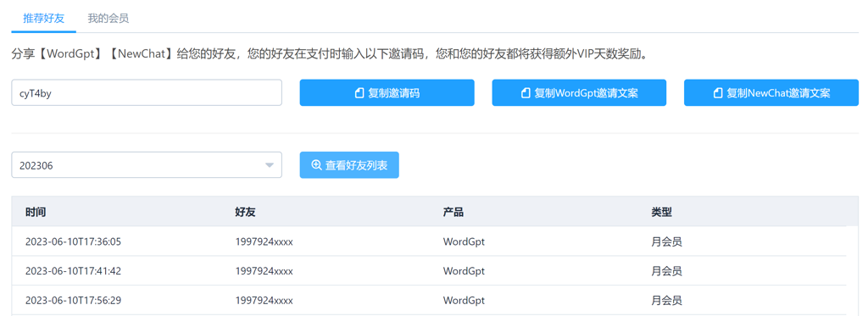The height and width of the screenshot is (316, 868).
Task: Click 月会员 in the 17:56:29 row
Action: tap(666, 301)
